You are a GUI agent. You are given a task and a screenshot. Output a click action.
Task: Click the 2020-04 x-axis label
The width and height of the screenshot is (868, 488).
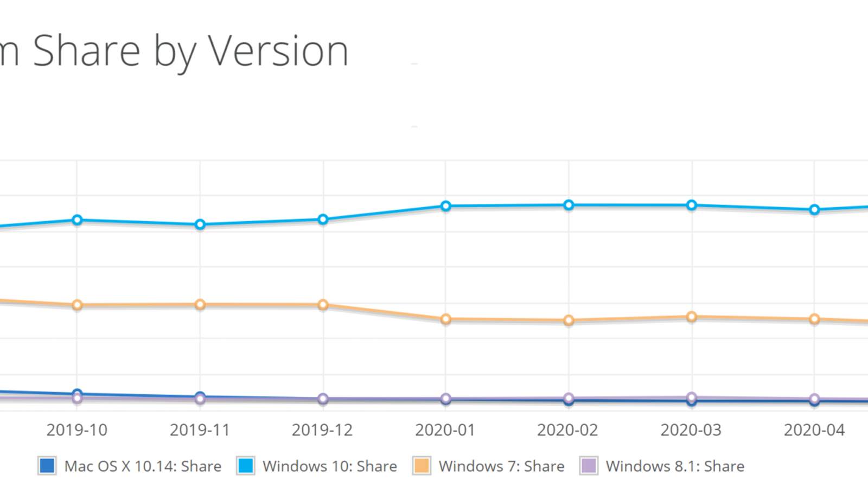pos(814,430)
